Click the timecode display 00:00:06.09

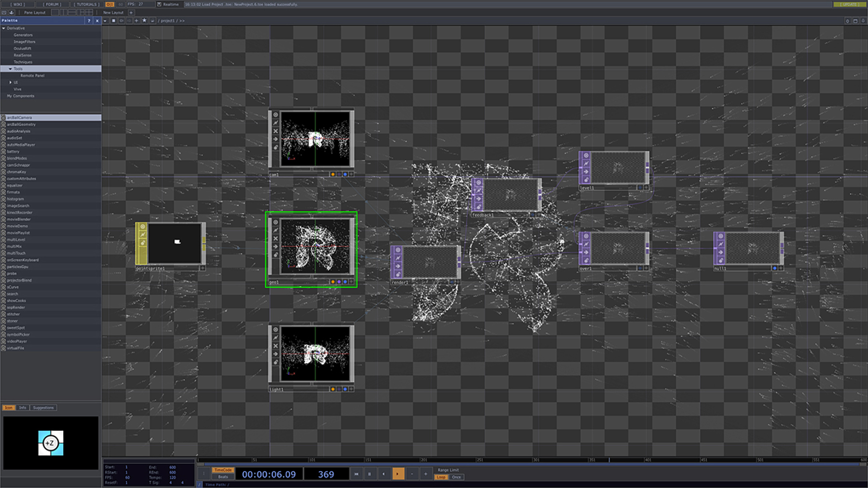click(x=269, y=474)
